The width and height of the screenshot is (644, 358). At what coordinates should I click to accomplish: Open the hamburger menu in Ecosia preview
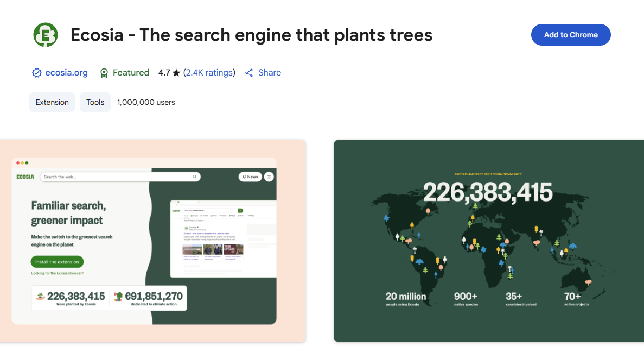pos(269,177)
